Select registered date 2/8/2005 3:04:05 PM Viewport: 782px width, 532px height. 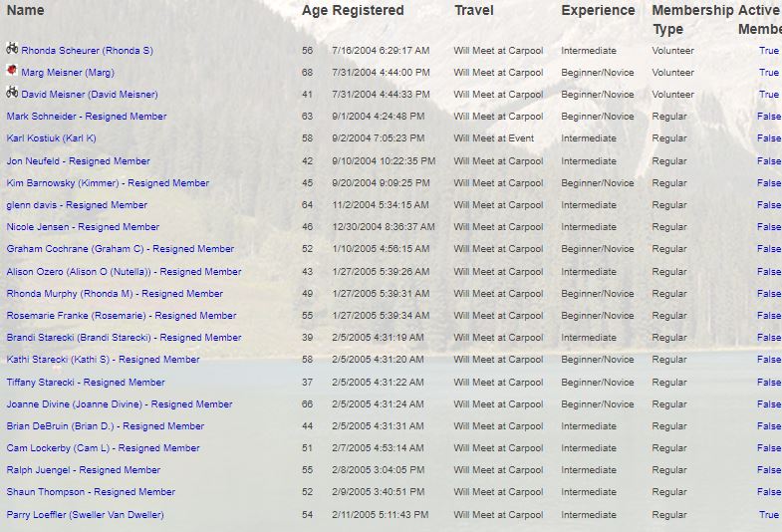click(378, 470)
